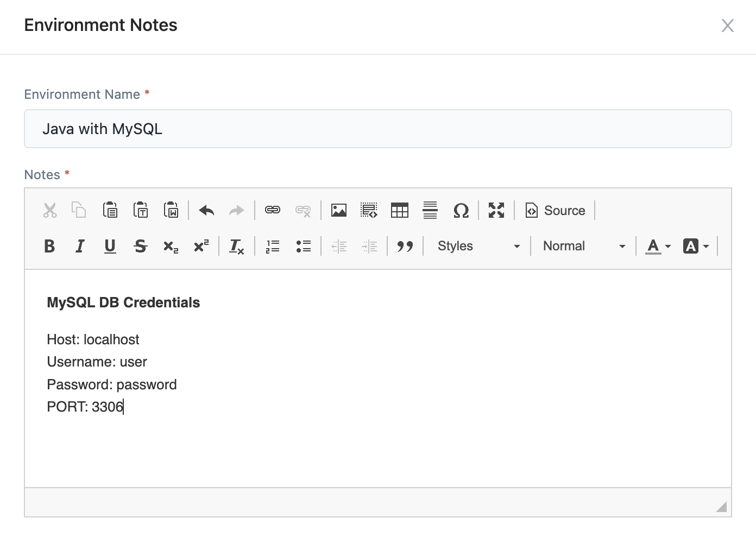The image size is (756, 556).
Task: Insert a block quote
Action: tap(405, 245)
